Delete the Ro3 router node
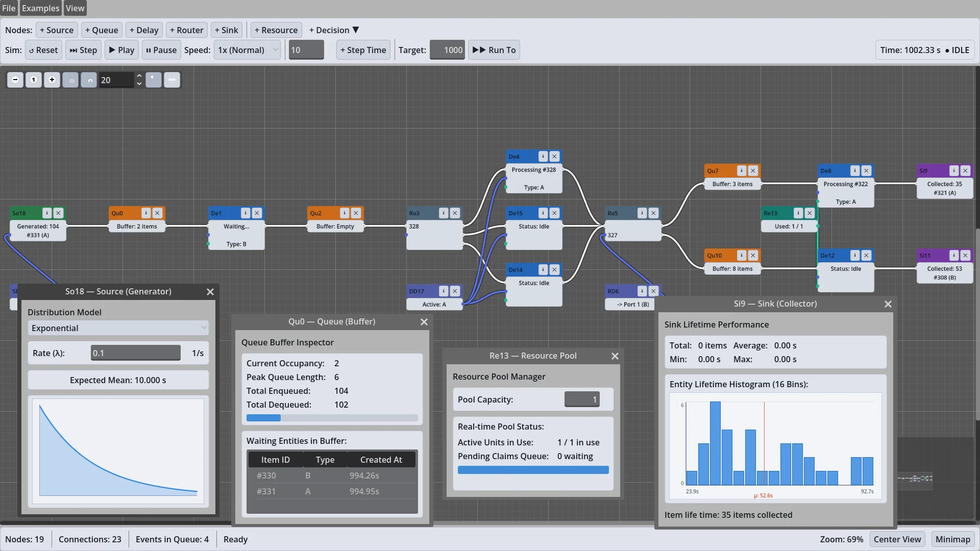 [455, 213]
